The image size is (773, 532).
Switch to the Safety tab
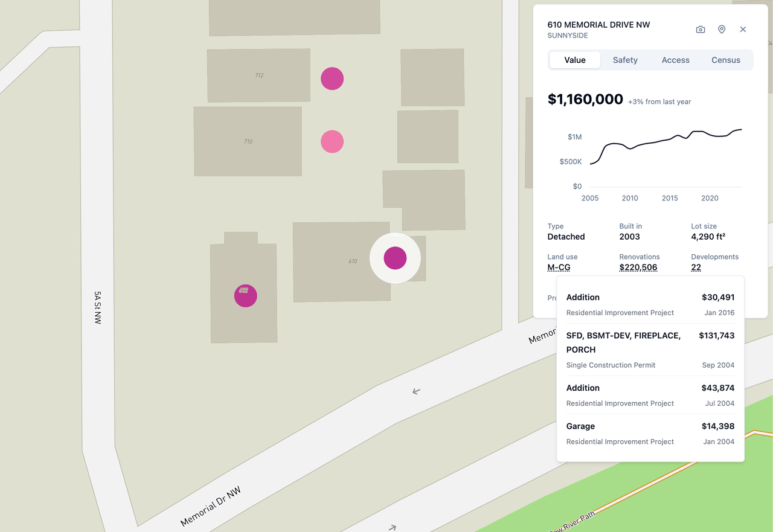[x=625, y=60]
